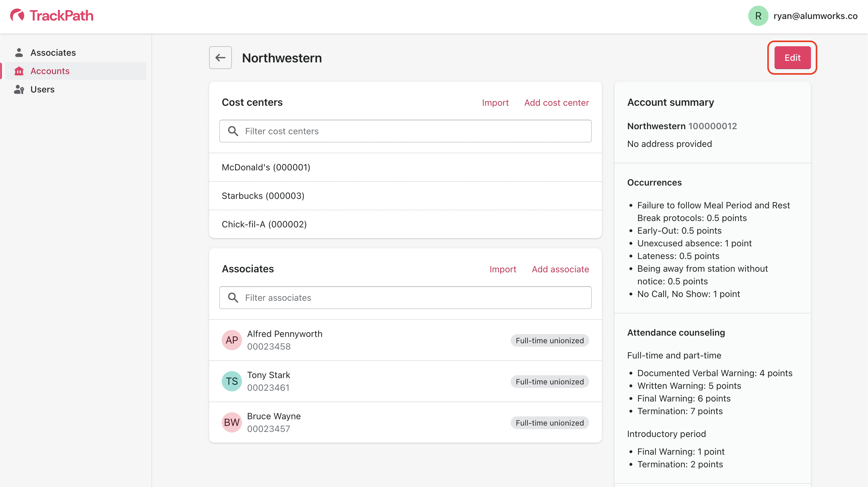The width and height of the screenshot is (868, 487).
Task: Open the ryan@alumworks.co account menu
Action: pyautogui.click(x=815, y=16)
